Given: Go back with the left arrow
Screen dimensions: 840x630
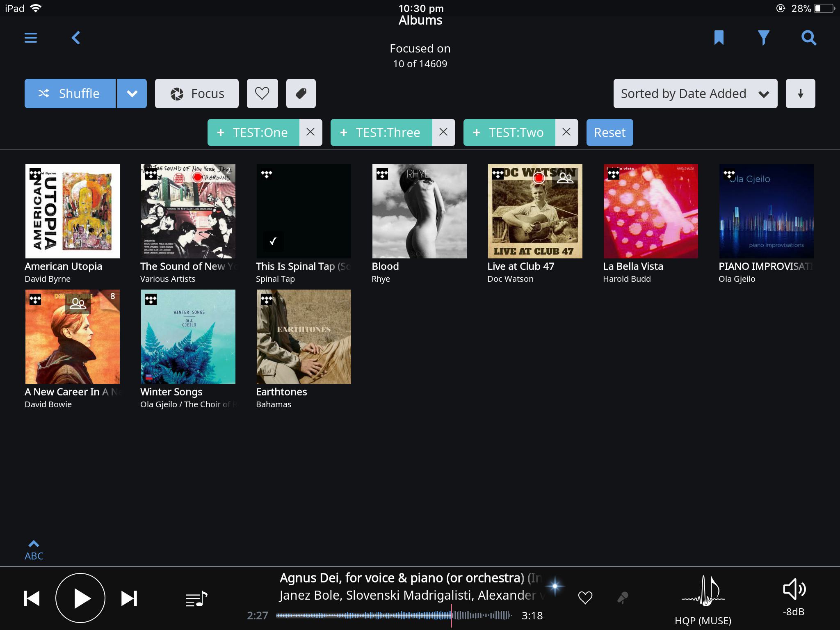Looking at the screenshot, I should pyautogui.click(x=76, y=38).
